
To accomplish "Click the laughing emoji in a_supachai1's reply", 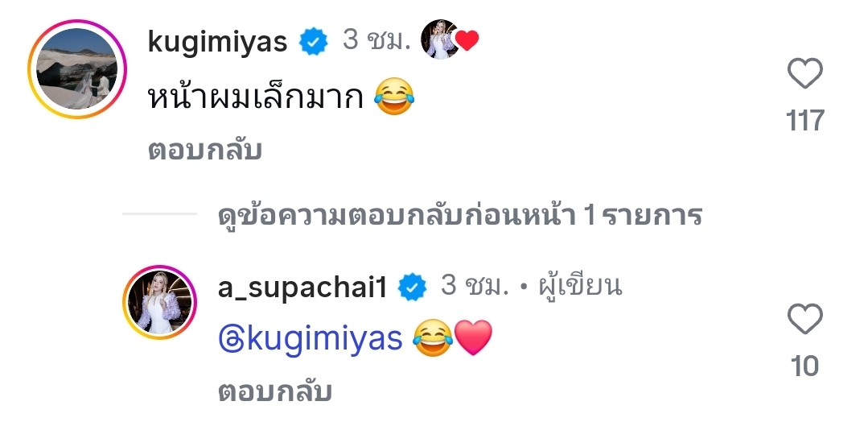I will point(432,340).
